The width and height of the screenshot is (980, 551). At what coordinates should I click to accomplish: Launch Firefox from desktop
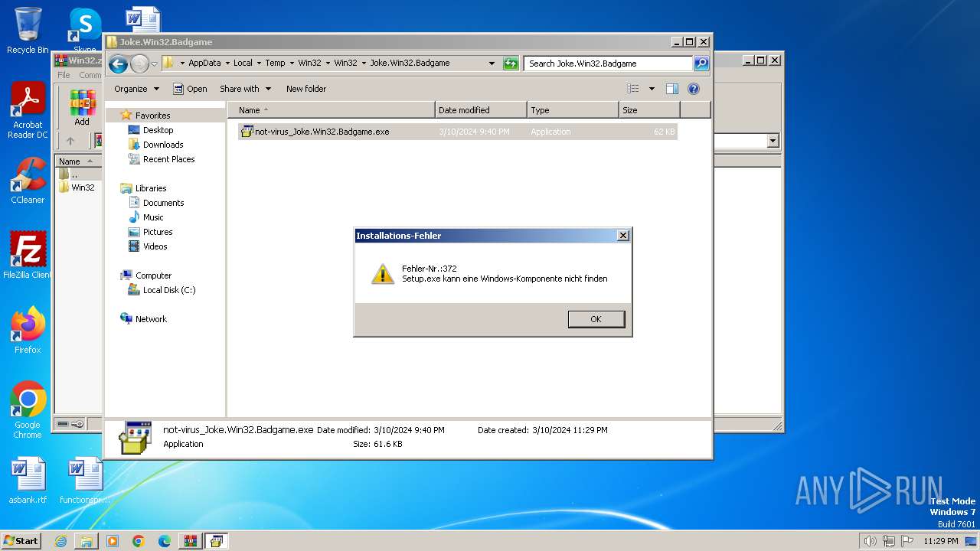point(28,330)
